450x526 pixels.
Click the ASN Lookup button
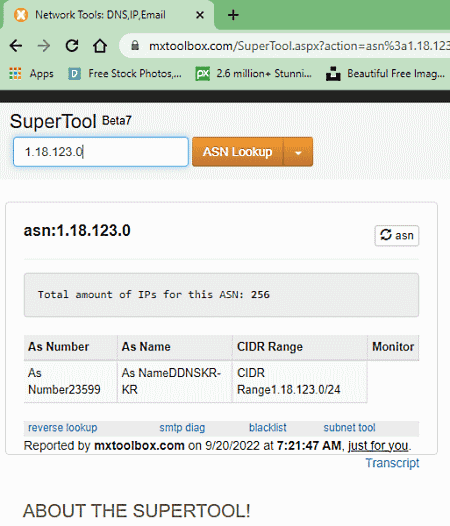[238, 152]
